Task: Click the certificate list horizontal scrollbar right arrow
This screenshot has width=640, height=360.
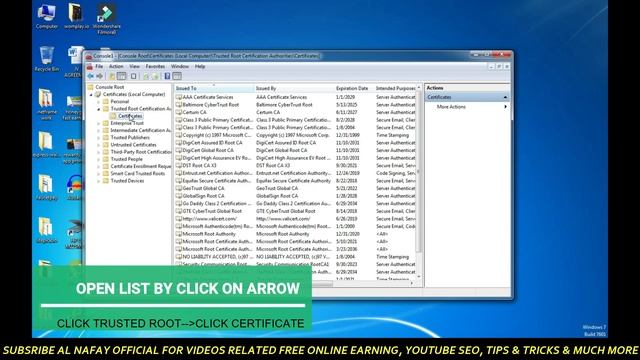Action: [412, 283]
